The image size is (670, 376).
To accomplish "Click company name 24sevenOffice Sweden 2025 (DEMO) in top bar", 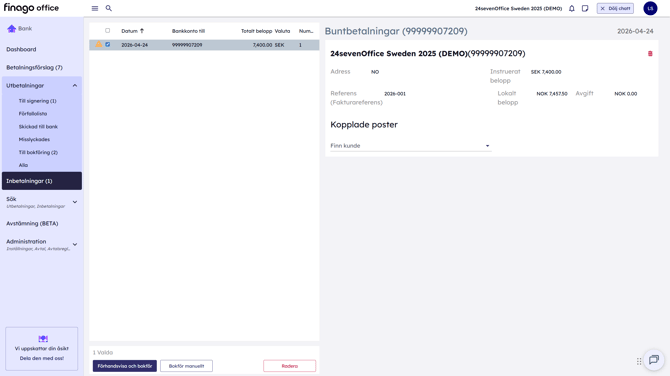I will coord(518,8).
